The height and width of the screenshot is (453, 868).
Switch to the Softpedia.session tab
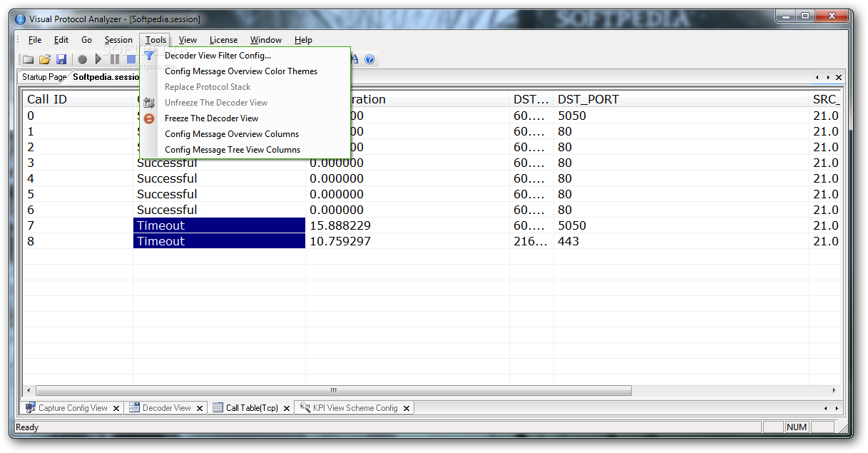(106, 77)
